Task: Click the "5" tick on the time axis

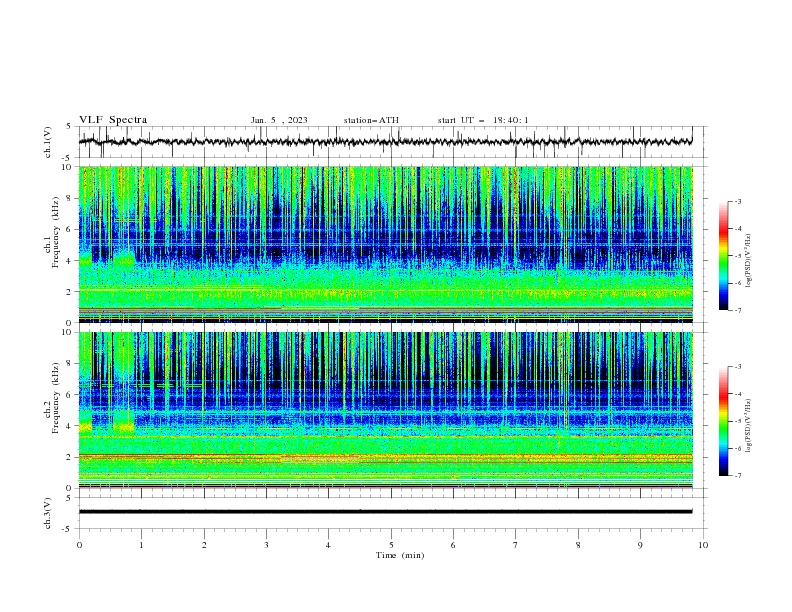Action: click(x=391, y=545)
